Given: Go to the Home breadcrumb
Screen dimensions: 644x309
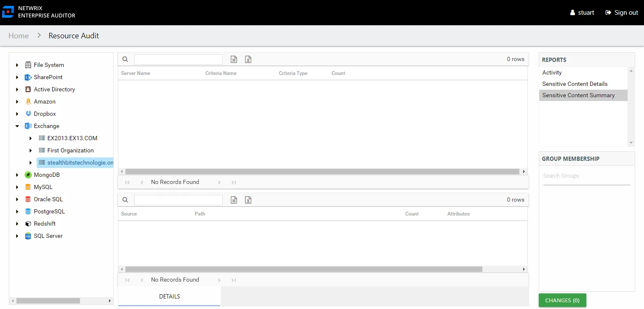Looking at the screenshot, I should [19, 36].
